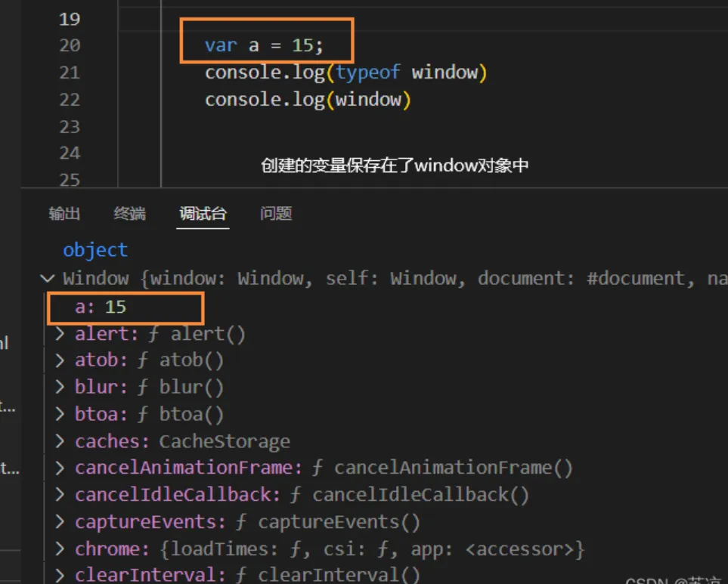Click line number 21 in gutter
Viewport: 728px width, 584px height.
pos(70,73)
